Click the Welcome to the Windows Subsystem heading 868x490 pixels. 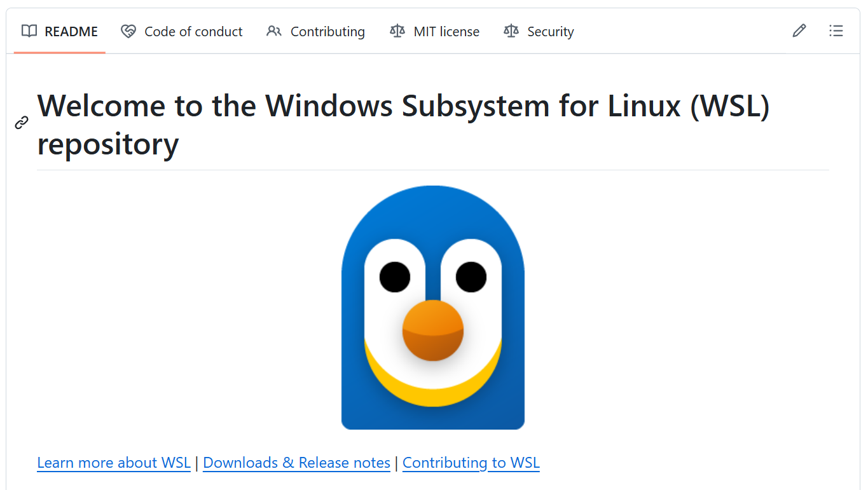pos(403,105)
